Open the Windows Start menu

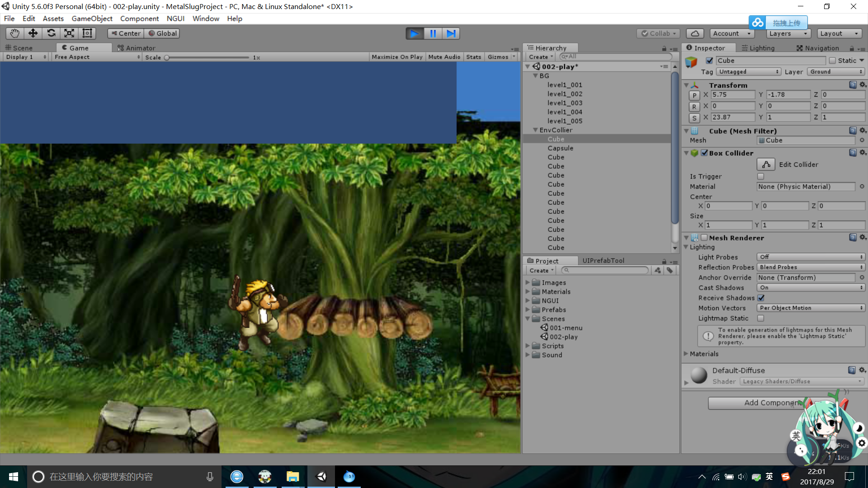14,477
